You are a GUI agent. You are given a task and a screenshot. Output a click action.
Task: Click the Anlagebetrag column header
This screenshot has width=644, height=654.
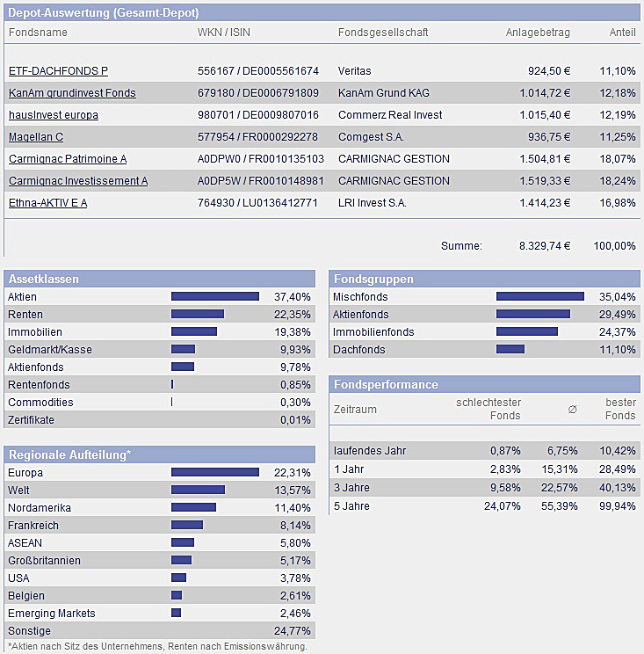(538, 33)
